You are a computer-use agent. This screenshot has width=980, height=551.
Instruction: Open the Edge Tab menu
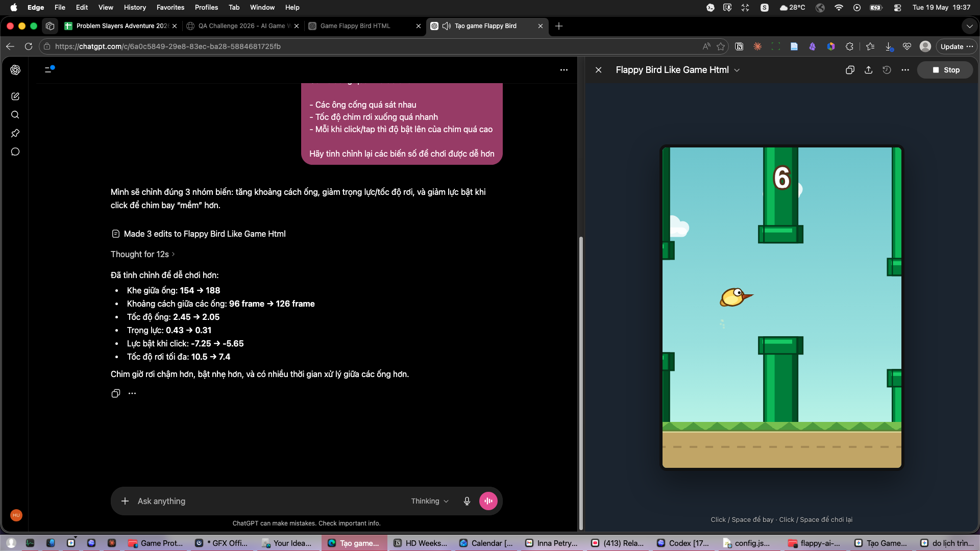234,7
